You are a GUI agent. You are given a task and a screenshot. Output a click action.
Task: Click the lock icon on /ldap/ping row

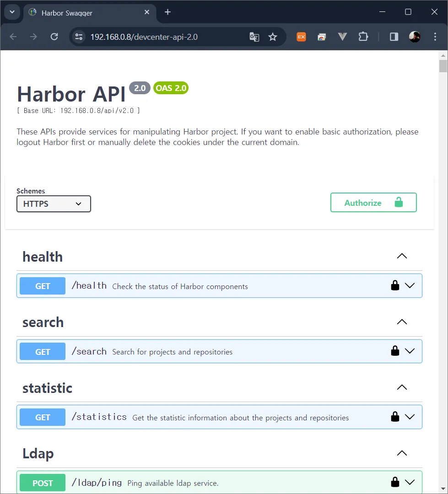coord(395,482)
